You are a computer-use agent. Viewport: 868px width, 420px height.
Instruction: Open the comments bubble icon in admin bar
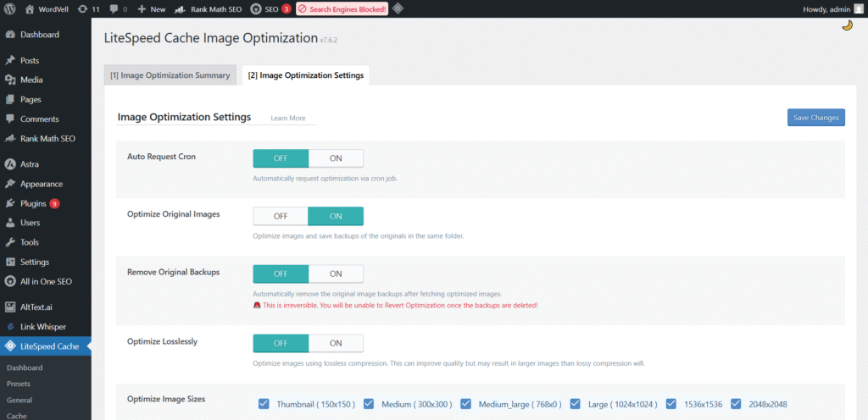pyautogui.click(x=114, y=9)
